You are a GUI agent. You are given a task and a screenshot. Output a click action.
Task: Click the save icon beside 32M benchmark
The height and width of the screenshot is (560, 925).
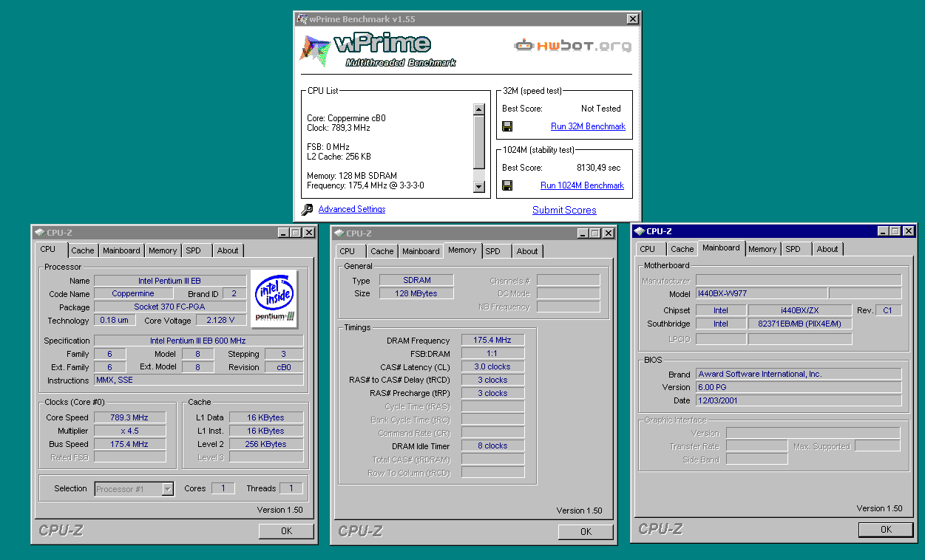pos(507,126)
